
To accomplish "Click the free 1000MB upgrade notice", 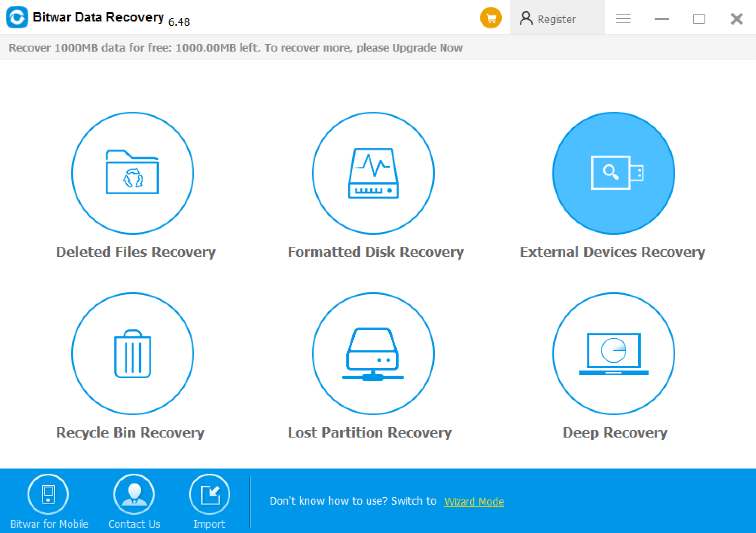I will click(x=236, y=48).
